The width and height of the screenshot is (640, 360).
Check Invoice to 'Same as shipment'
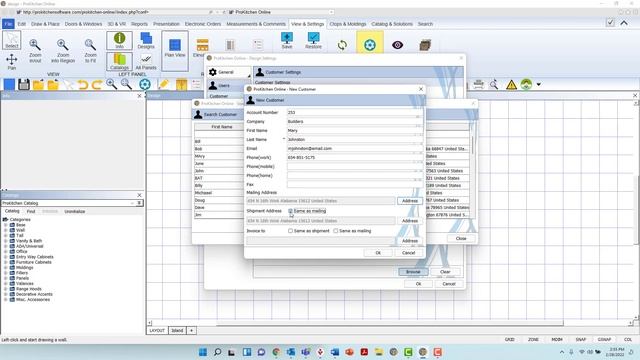pyautogui.click(x=291, y=231)
